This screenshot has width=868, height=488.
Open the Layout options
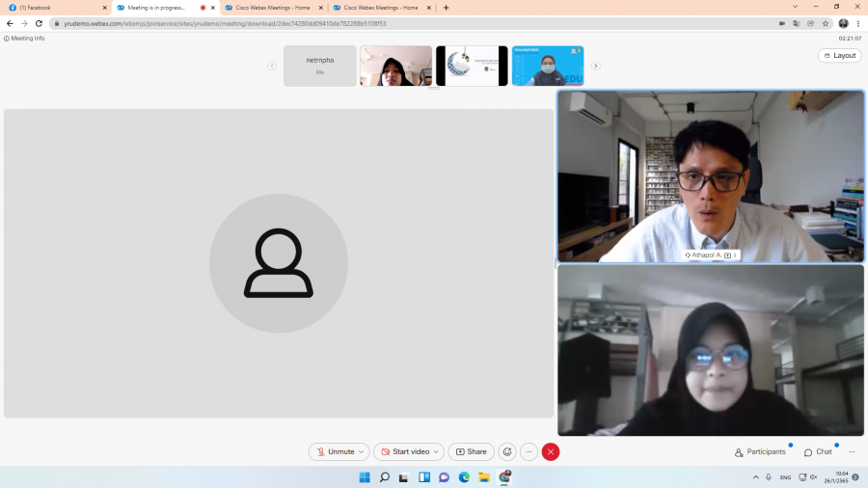(839, 55)
